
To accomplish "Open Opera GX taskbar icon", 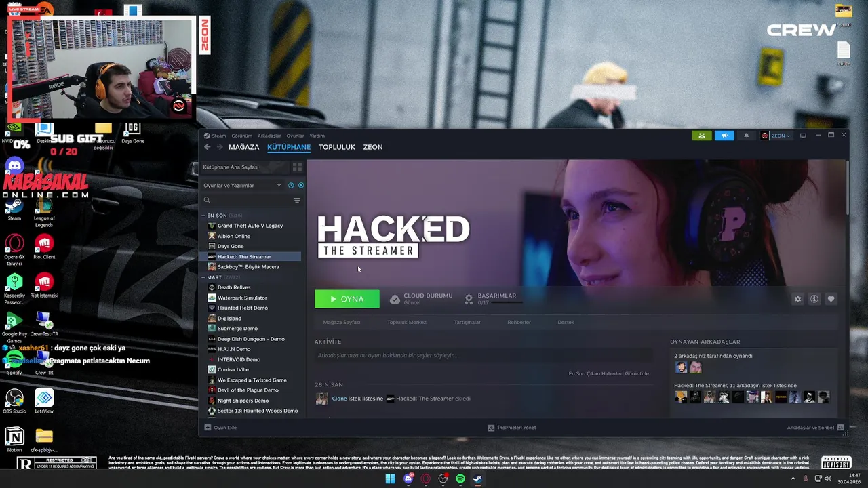I will [x=426, y=479].
